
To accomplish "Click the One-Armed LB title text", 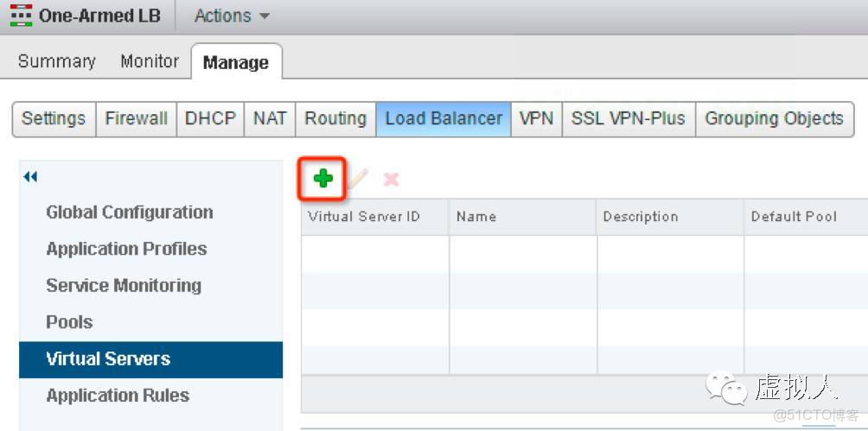I will pyautogui.click(x=99, y=16).
